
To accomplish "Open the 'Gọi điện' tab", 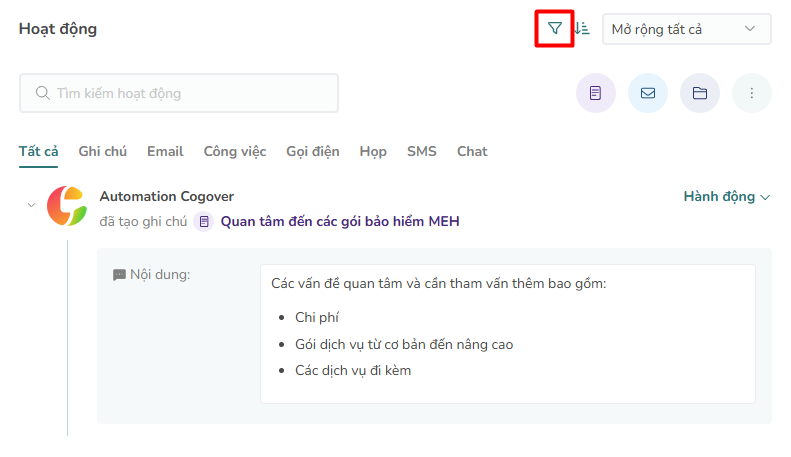I will click(313, 151).
